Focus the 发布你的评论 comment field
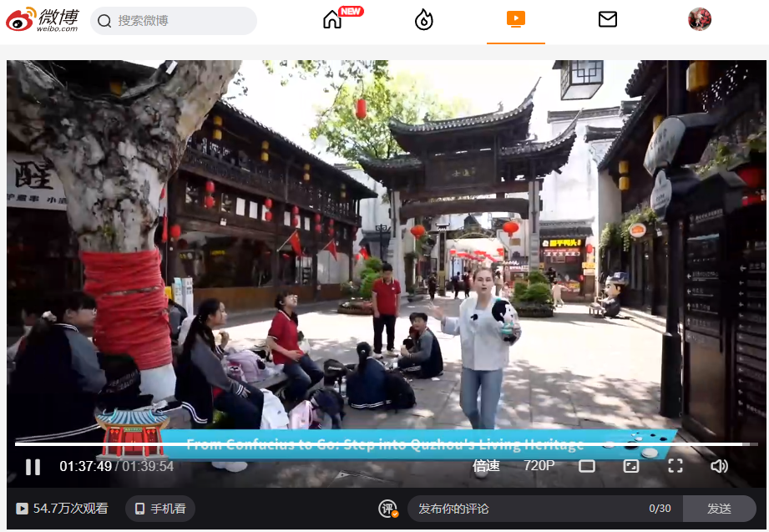The width and height of the screenshot is (769, 532). point(526,509)
